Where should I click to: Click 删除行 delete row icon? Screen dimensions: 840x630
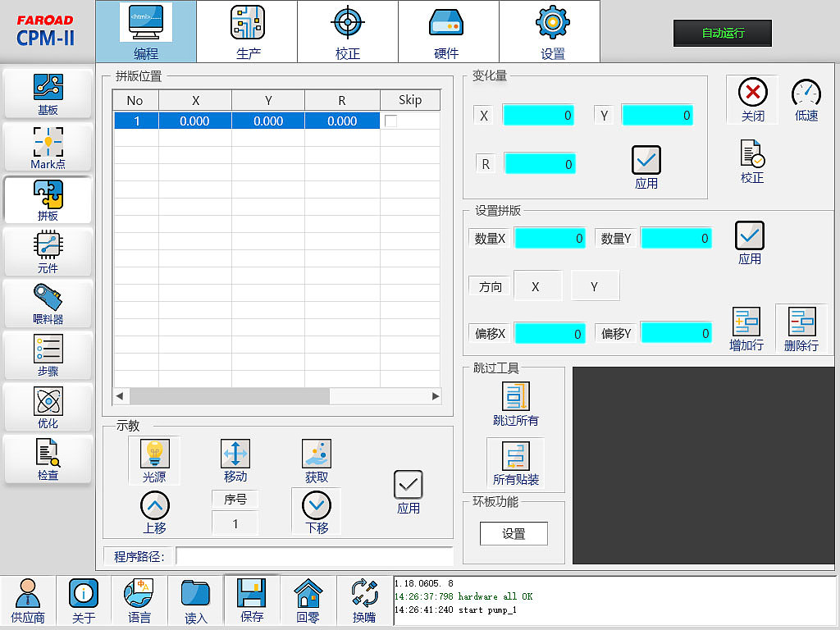coord(801,329)
